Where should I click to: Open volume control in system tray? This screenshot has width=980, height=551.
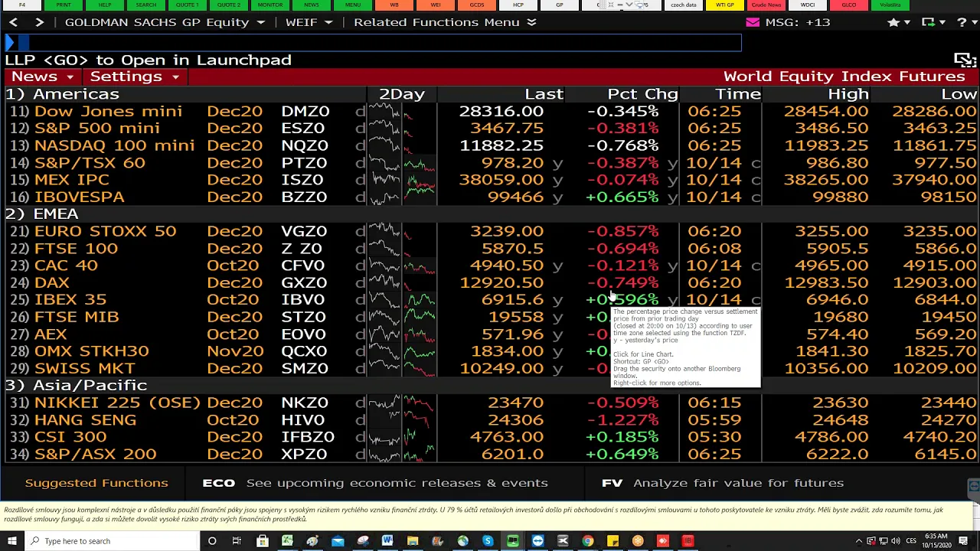[897, 541]
